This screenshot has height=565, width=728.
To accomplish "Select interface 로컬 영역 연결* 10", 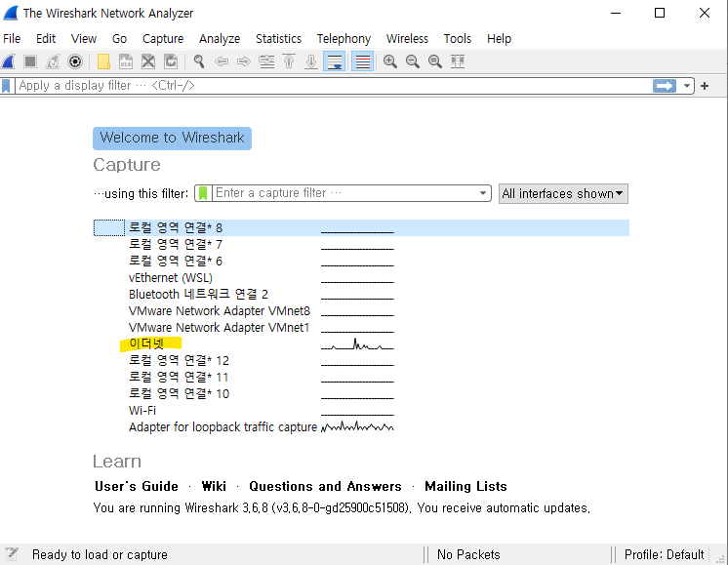I will point(361,393).
